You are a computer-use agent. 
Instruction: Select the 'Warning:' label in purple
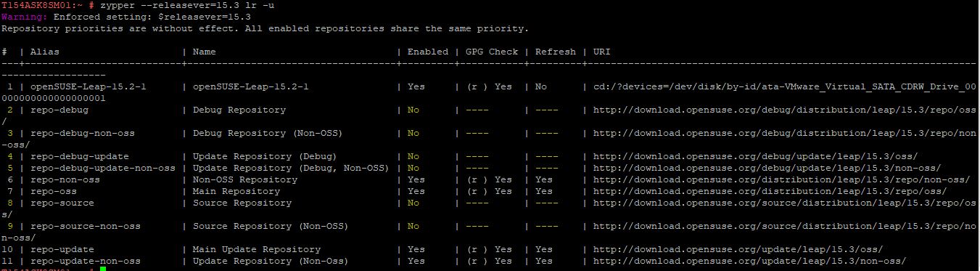[24, 17]
